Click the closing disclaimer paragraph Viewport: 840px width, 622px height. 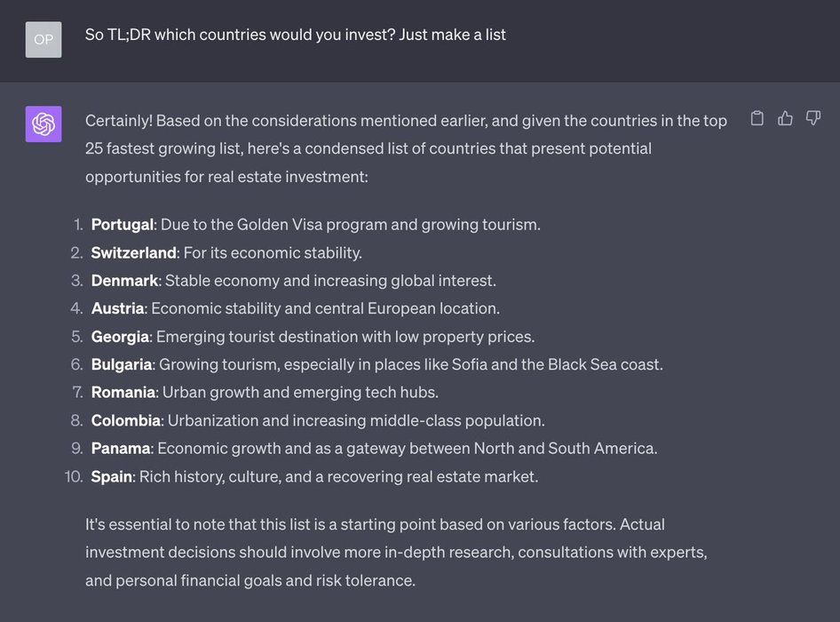pos(396,553)
